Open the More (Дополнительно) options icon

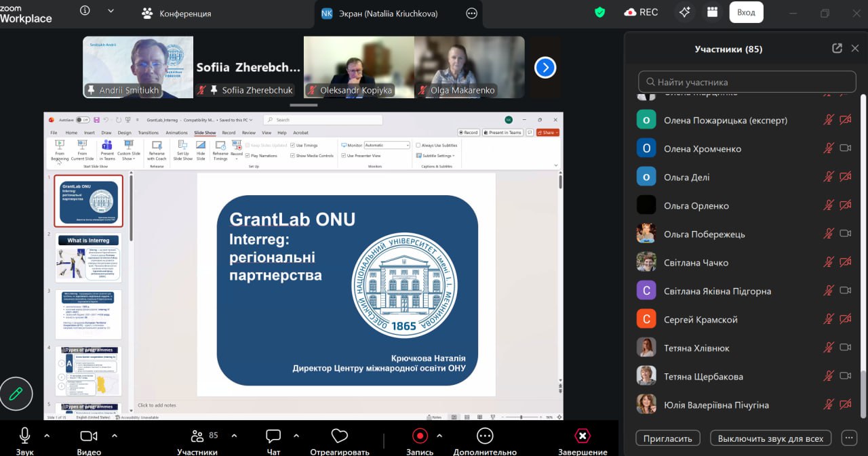tap(484, 436)
